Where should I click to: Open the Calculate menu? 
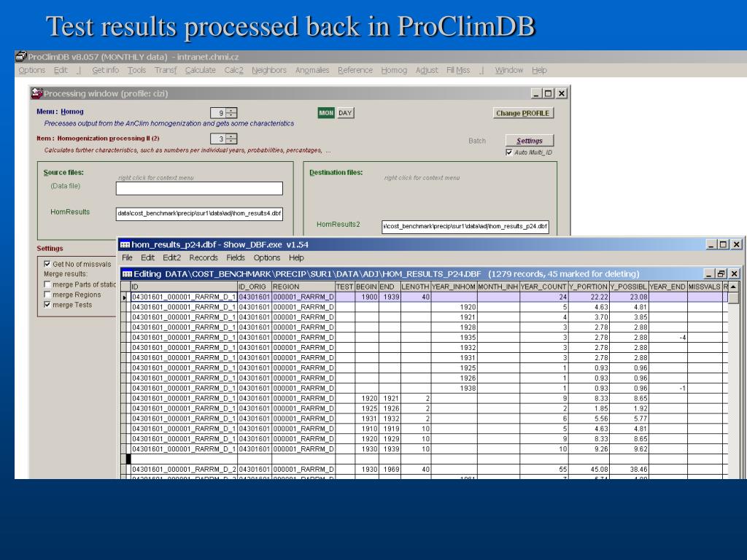tap(200, 70)
